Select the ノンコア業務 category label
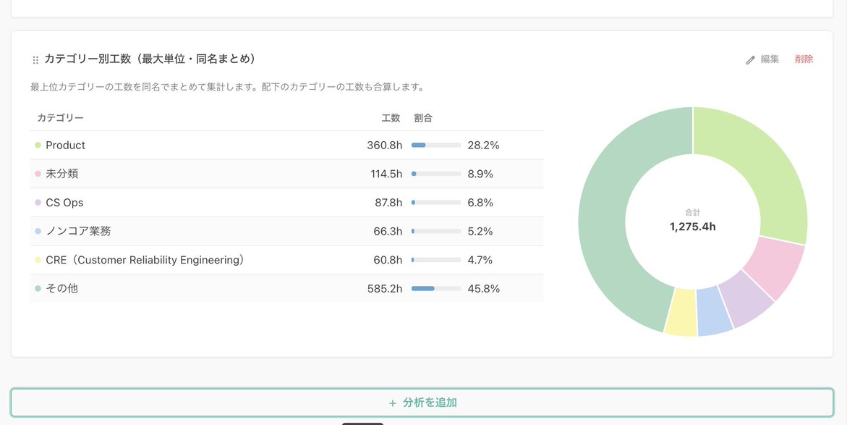This screenshot has width=868, height=425. 78,231
